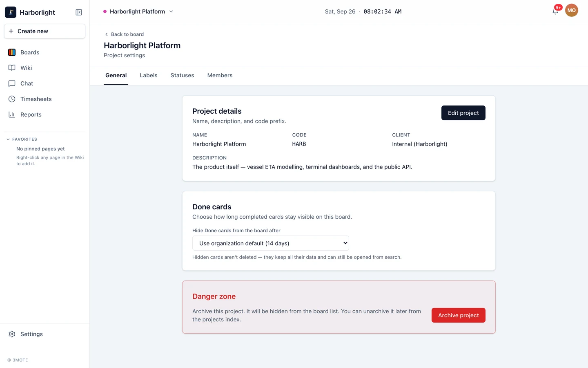This screenshot has width=588, height=368.
Task: Switch to the Labels tab
Action: pos(149,75)
